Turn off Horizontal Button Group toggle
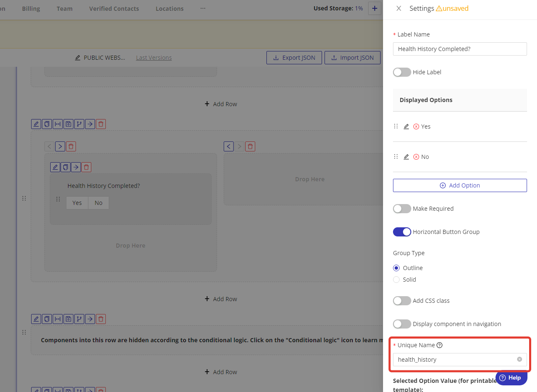This screenshot has height=392, width=537. (x=402, y=232)
